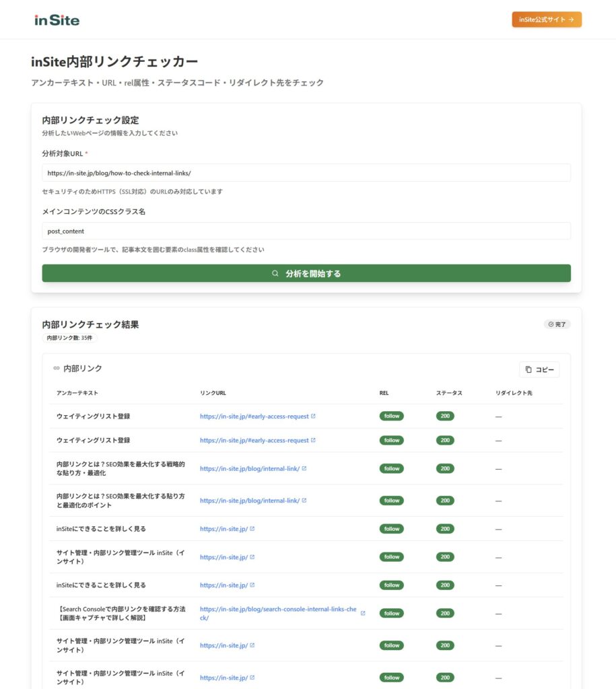Viewport: 616px width, 689px height.
Task: Click a green follow REL badge
Action: coord(391,416)
